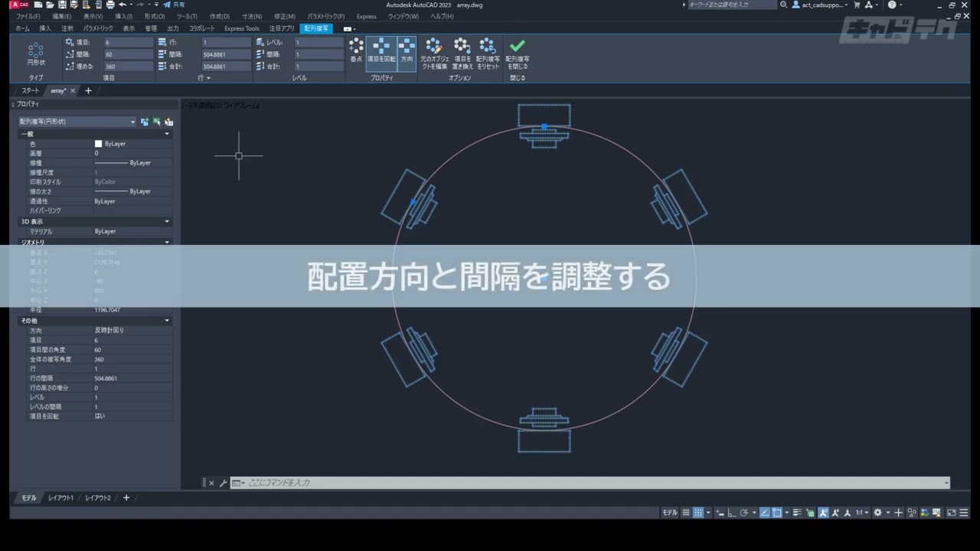Screen dimensions: 980x551
Task: Toggle polar tracking in status bar
Action: coord(743,513)
